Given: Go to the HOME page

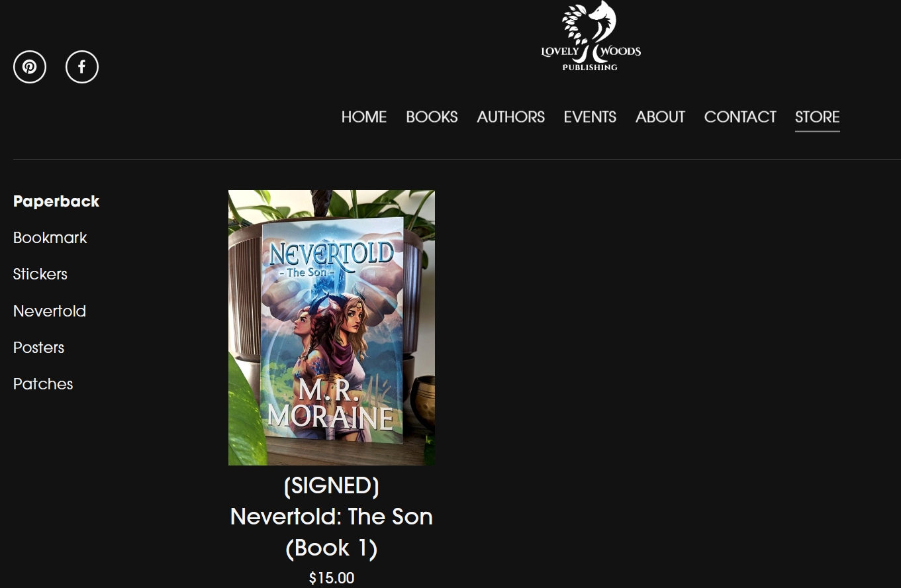Looking at the screenshot, I should tap(364, 117).
